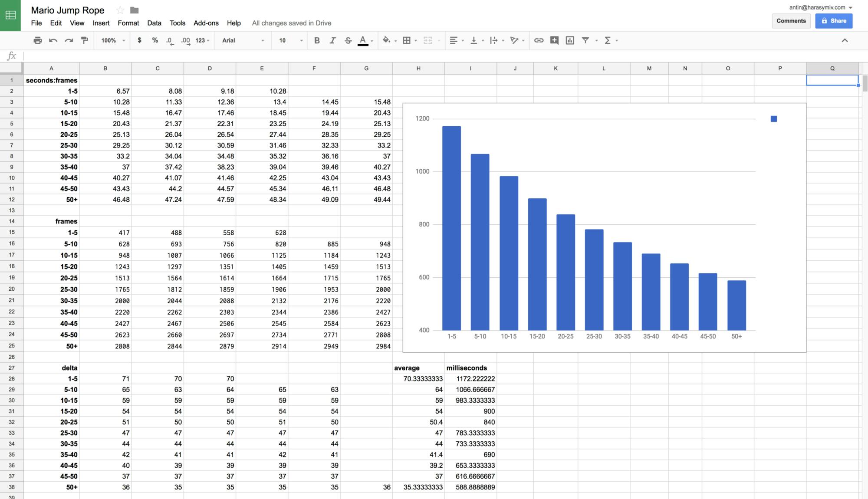Open the 100% zoom dropdown
Viewport: 868px width, 499px height.
pyautogui.click(x=113, y=40)
